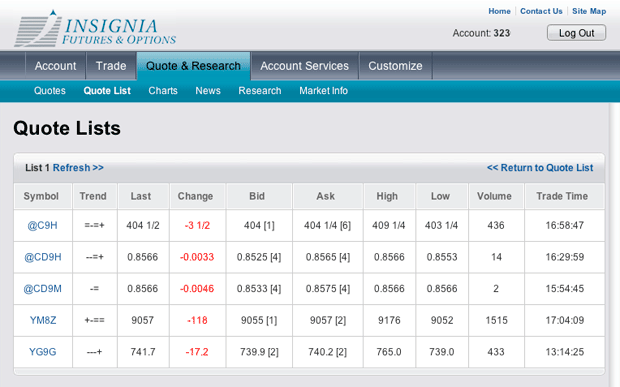Image resolution: width=620 pixels, height=387 pixels.
Task: Select the Account main tab
Action: point(55,66)
